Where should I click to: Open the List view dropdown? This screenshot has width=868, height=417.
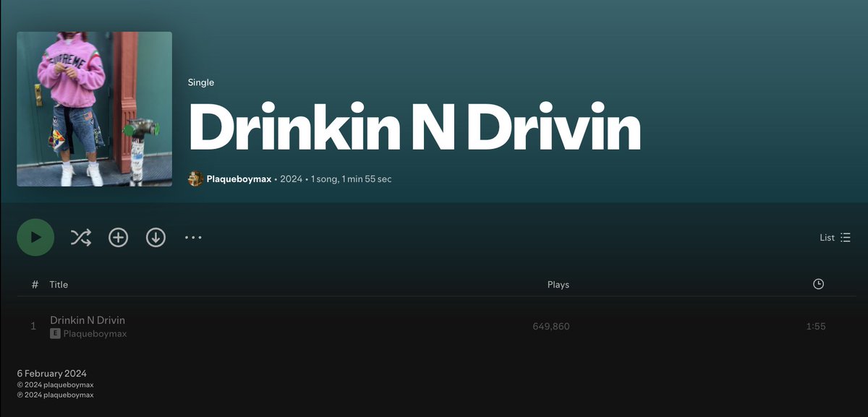[835, 237]
